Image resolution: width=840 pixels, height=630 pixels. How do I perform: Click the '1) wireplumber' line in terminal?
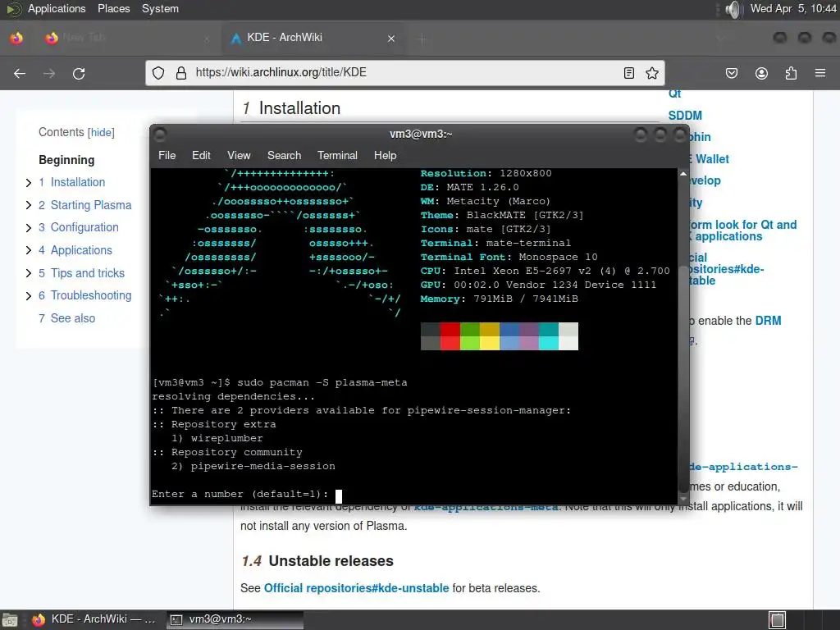click(x=217, y=438)
